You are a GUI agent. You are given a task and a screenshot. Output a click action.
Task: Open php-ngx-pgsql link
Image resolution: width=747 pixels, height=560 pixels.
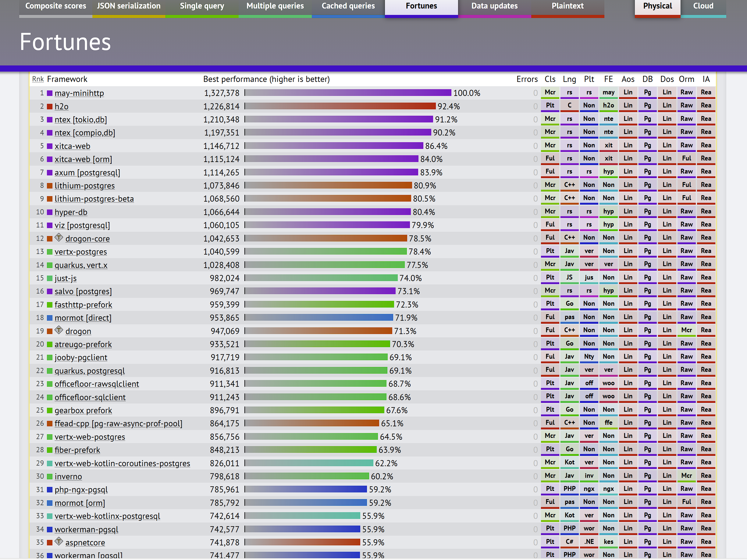[81, 490]
